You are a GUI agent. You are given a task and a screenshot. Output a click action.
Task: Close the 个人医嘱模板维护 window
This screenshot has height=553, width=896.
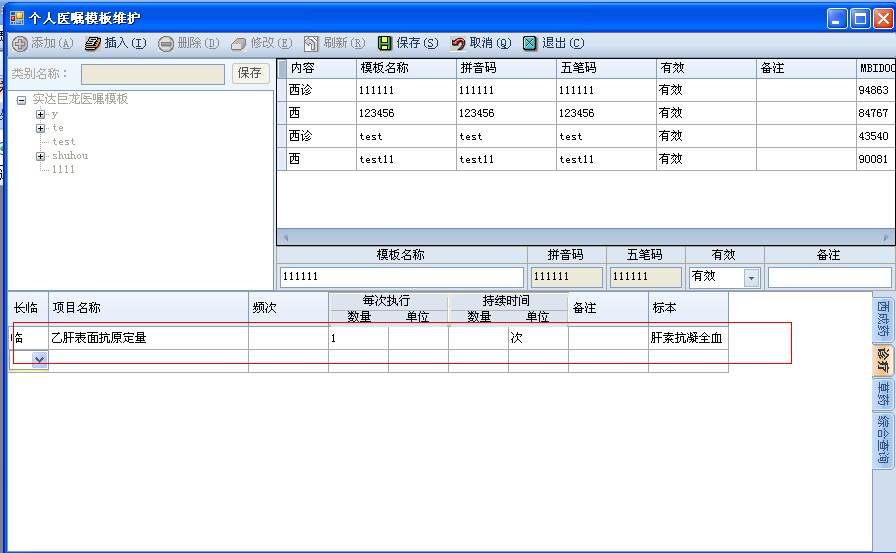pyautogui.click(x=883, y=18)
